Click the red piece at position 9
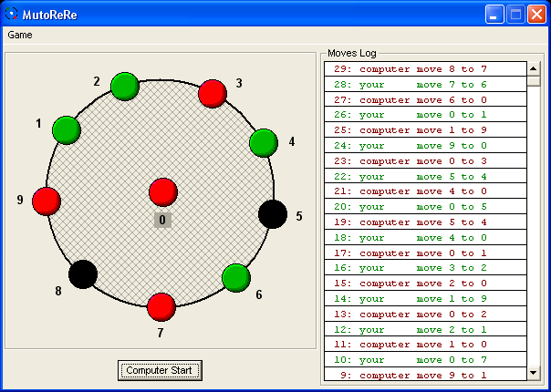551x392 pixels. (x=47, y=201)
